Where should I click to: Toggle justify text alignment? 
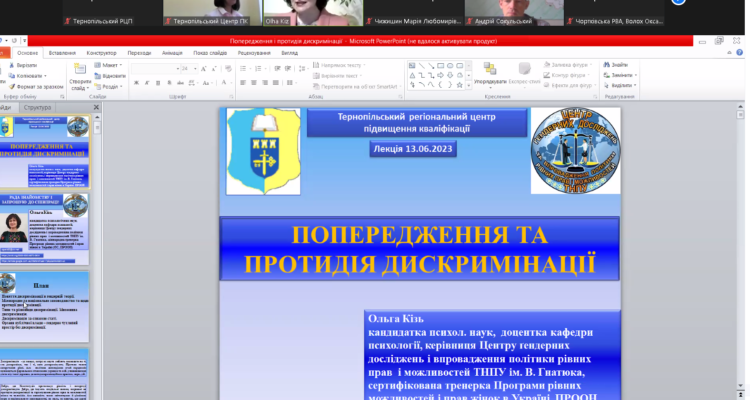click(x=276, y=83)
